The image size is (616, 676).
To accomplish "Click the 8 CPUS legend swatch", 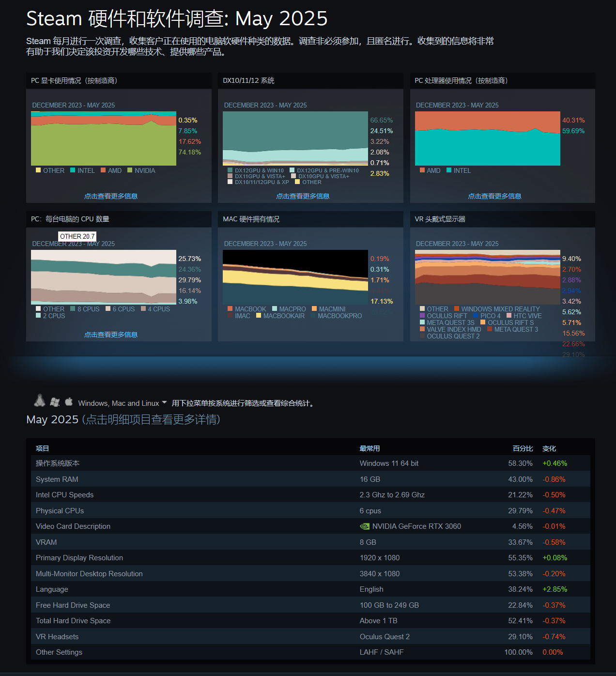I will point(73,308).
